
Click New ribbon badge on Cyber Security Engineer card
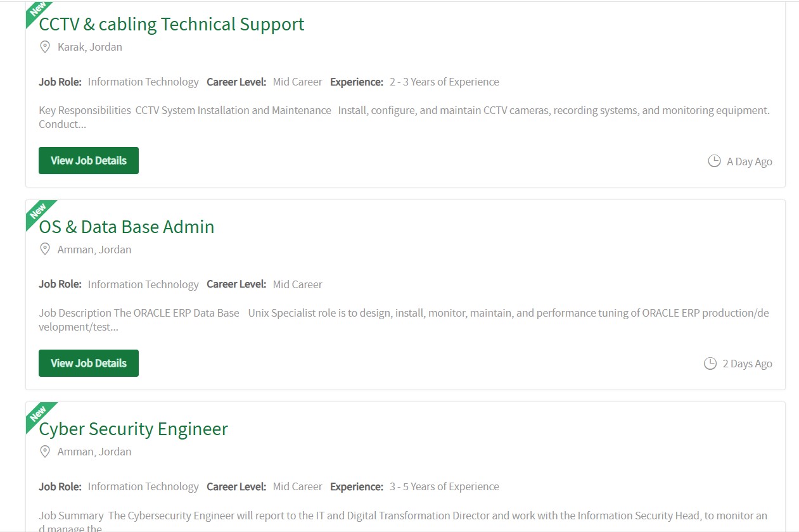(x=40, y=416)
